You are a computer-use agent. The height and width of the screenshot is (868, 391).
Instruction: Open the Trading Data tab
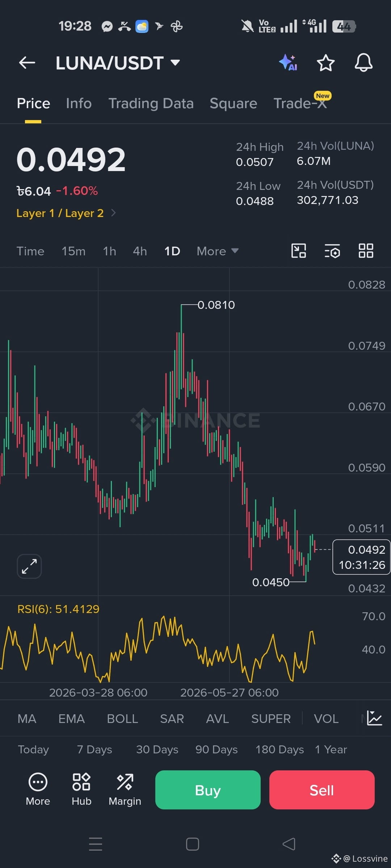(151, 103)
